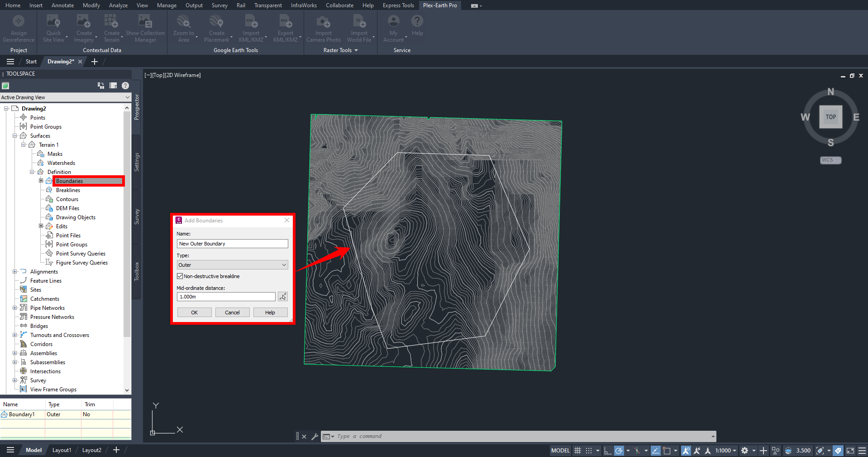Toggle ortho mode in the status bar
Viewport: 868px width, 457px height.
[x=607, y=450]
